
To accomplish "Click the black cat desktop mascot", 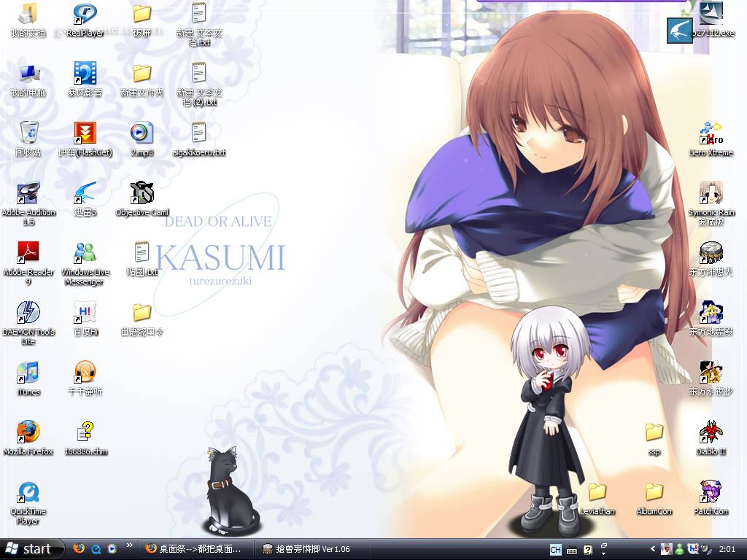I will (231, 491).
